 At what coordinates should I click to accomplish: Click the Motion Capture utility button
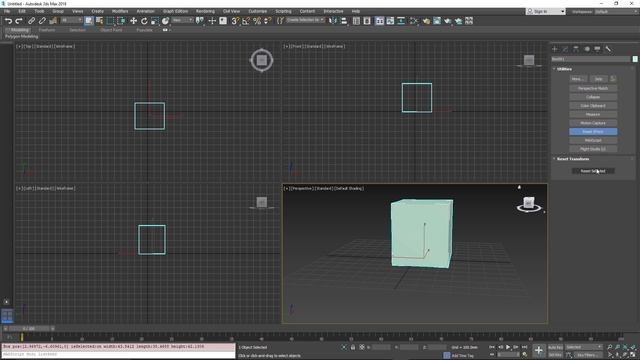coord(593,123)
